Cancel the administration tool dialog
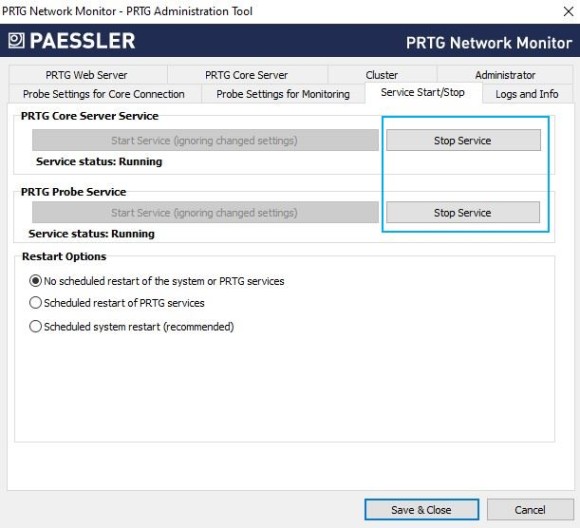Viewport: 580px width, 528px height. click(530, 509)
